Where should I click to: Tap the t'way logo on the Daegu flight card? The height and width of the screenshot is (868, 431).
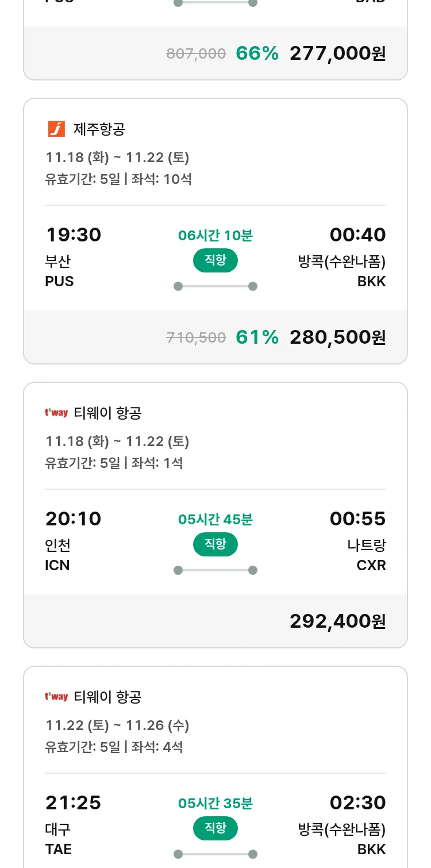[56, 697]
